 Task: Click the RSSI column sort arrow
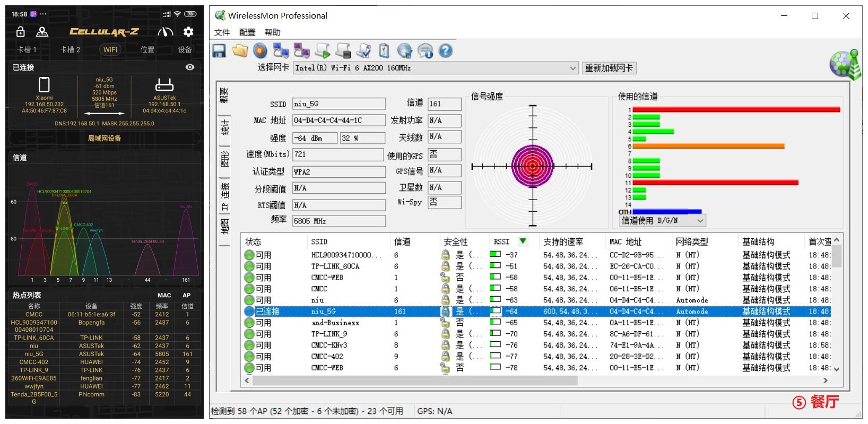click(523, 241)
